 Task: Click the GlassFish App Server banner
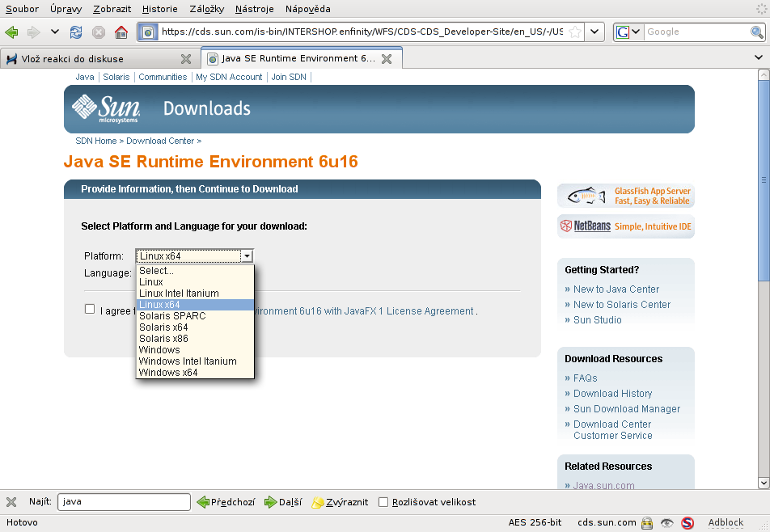tap(626, 196)
